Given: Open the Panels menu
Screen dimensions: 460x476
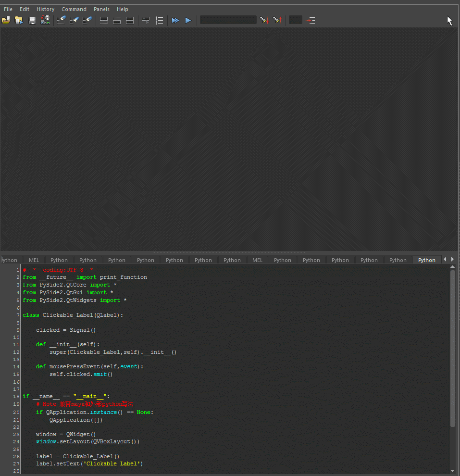Looking at the screenshot, I should 101,9.
